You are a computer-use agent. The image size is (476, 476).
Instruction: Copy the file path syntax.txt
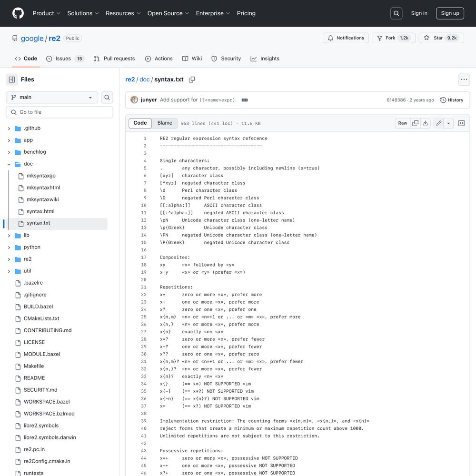click(192, 79)
